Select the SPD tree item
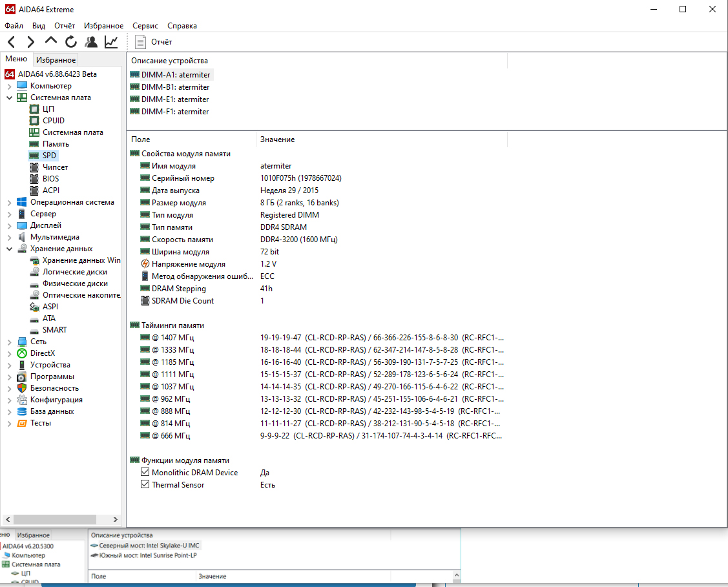 click(49, 156)
